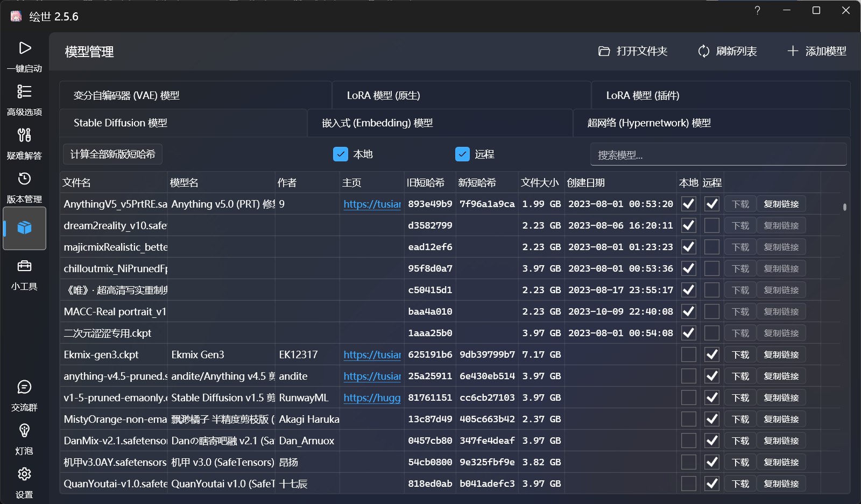The height and width of the screenshot is (504, 861).
Task: Sort by 创建日期 column header
Action: 620,182
